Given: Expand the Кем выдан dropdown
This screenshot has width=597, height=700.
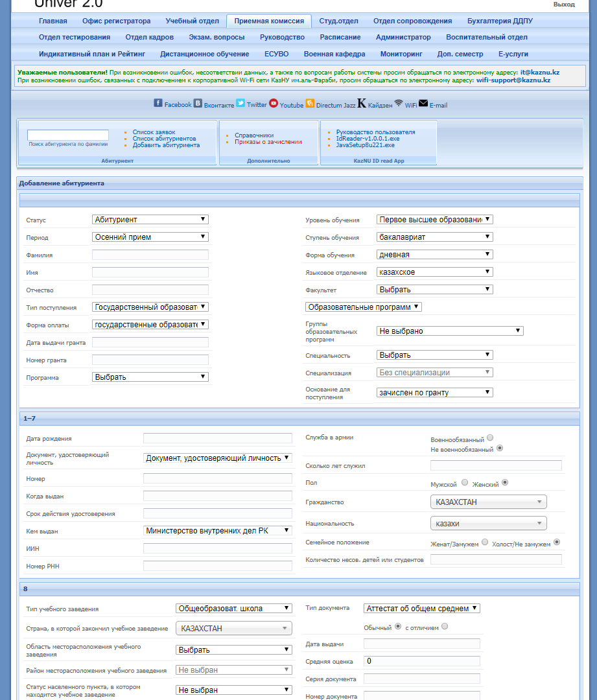Looking at the screenshot, I should (217, 530).
